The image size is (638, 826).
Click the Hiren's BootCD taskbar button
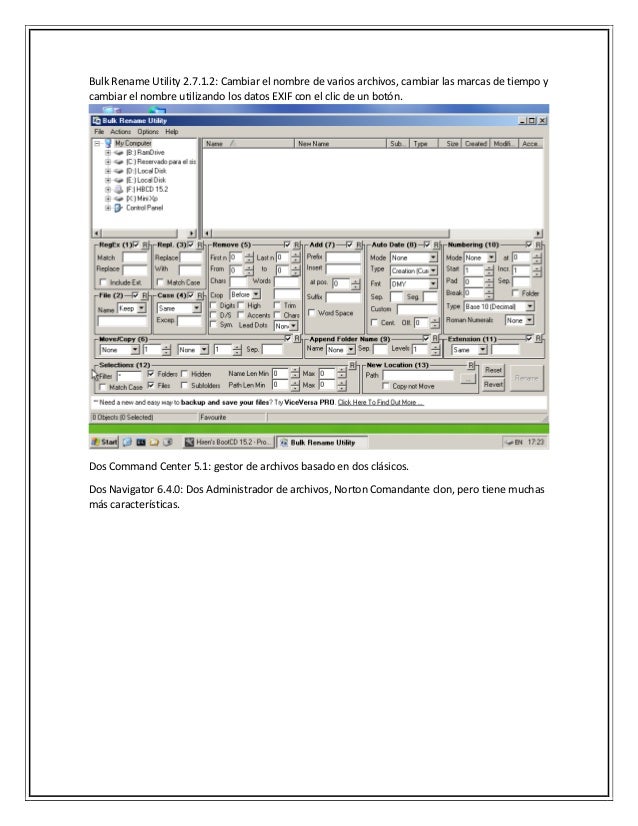click(228, 442)
